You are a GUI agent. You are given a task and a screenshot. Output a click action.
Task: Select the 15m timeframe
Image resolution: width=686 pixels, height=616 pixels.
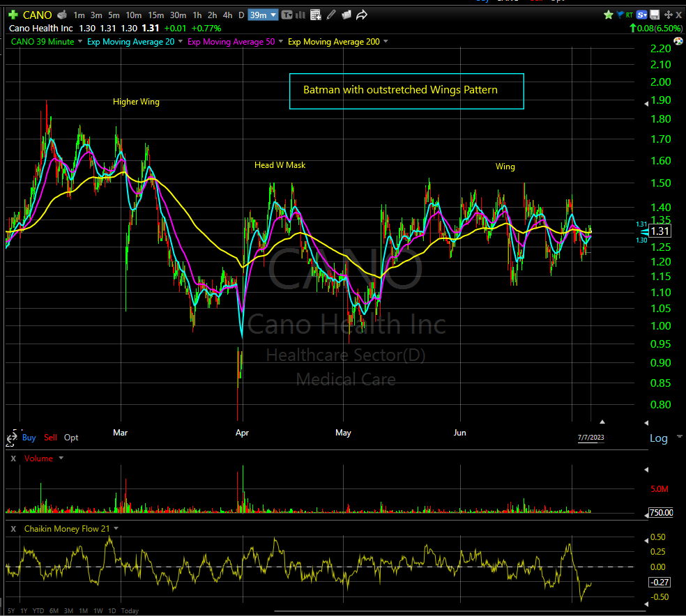(155, 15)
